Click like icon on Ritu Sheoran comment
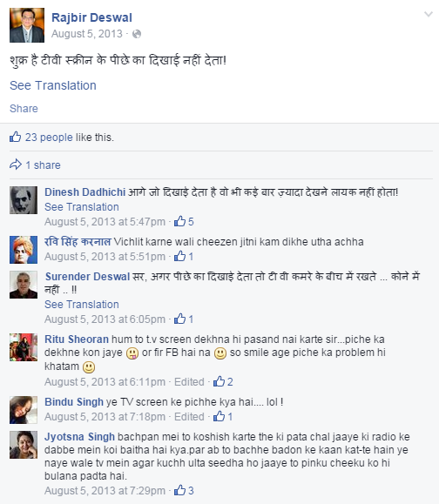Image resolution: width=439 pixels, height=504 pixels. [x=219, y=381]
